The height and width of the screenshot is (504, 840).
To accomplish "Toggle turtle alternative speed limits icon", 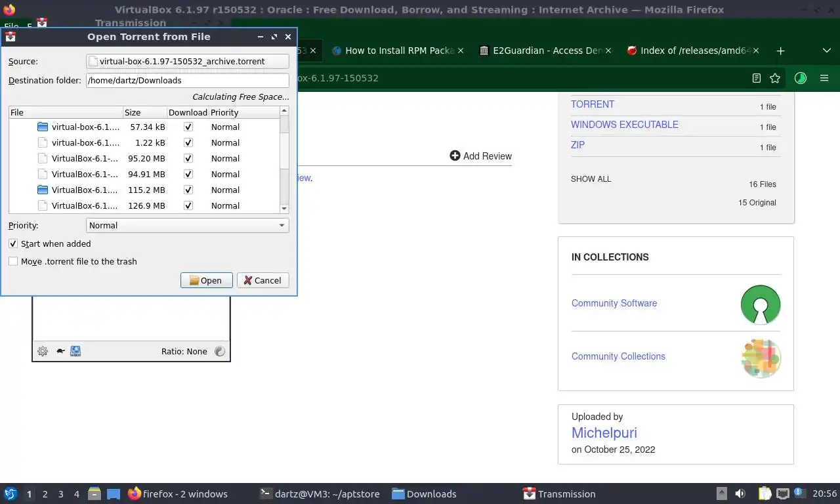I will [60, 351].
